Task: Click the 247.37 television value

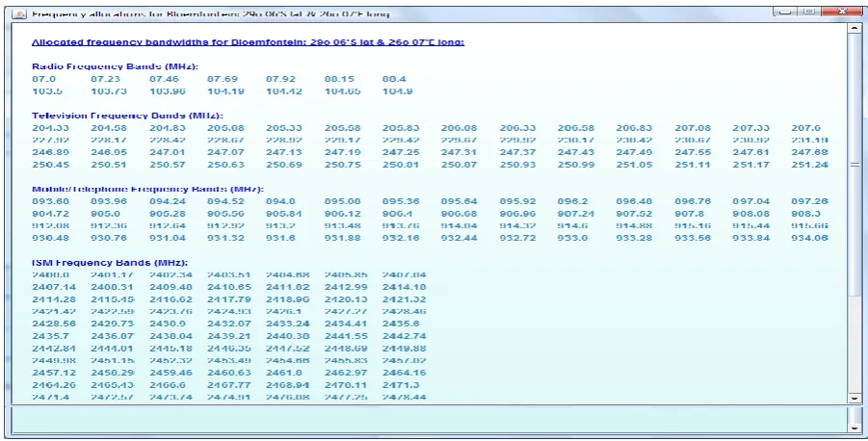Action: click(x=517, y=152)
